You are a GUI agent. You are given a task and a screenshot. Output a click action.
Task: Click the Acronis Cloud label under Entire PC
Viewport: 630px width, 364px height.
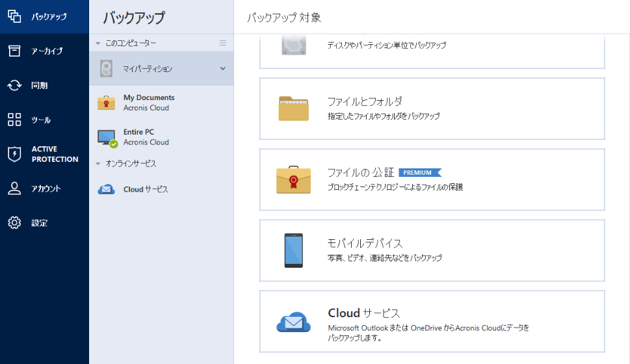pyautogui.click(x=146, y=142)
